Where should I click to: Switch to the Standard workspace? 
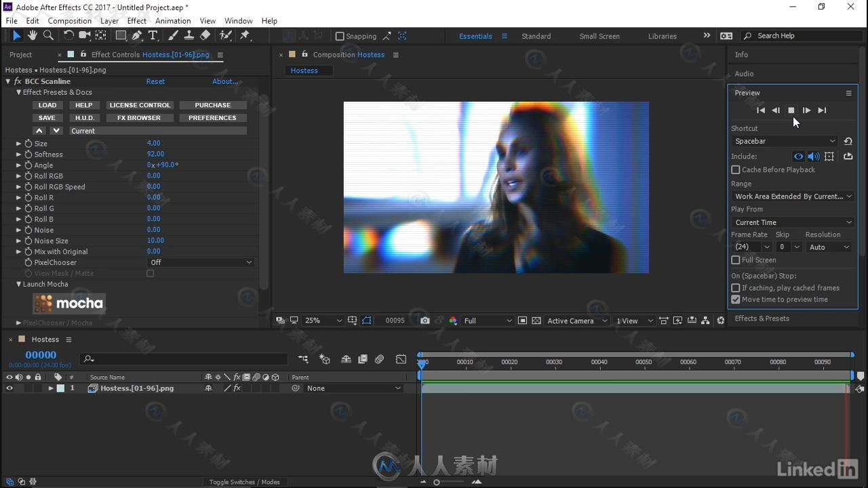(536, 36)
